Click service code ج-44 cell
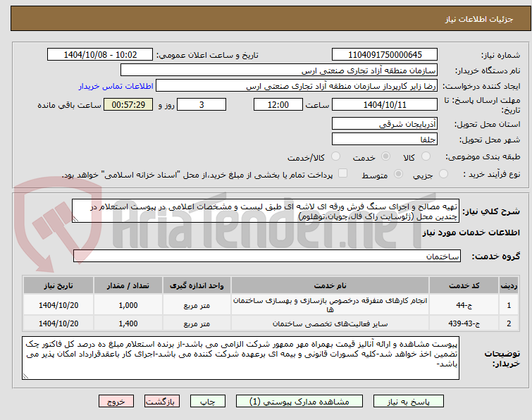The height and width of the screenshot is (420, 532). 464,305
